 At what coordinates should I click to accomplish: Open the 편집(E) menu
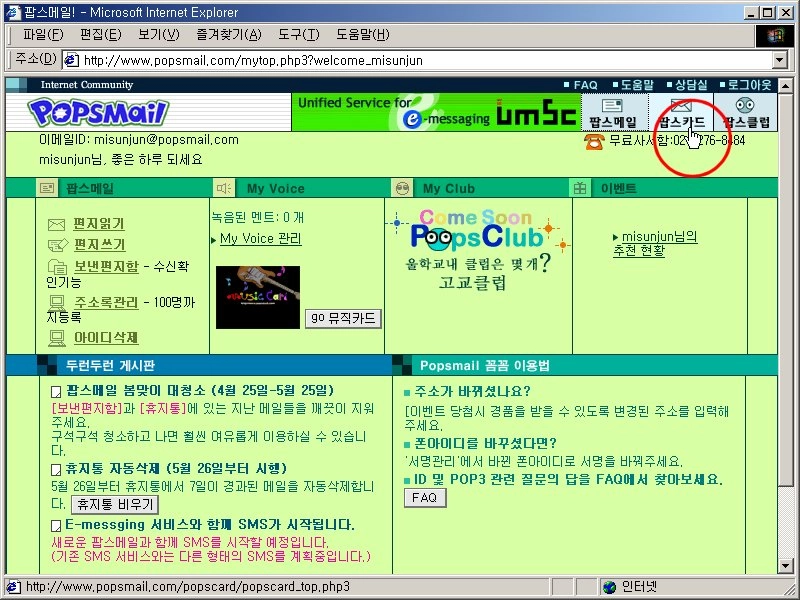point(101,35)
